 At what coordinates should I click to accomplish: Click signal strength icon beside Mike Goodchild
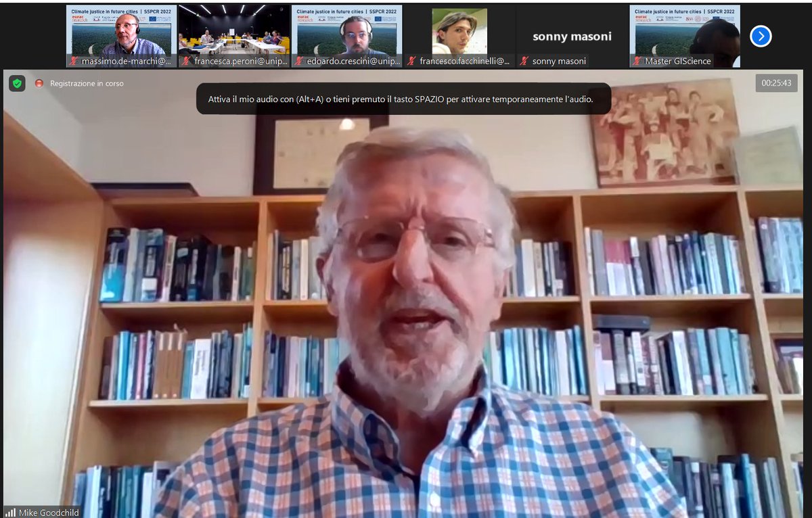tap(10, 513)
